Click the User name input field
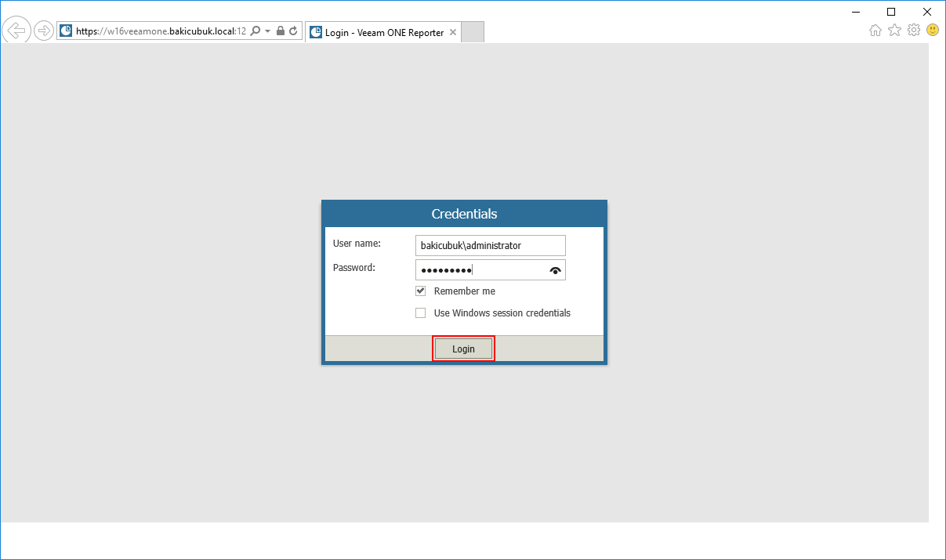 [x=491, y=245]
